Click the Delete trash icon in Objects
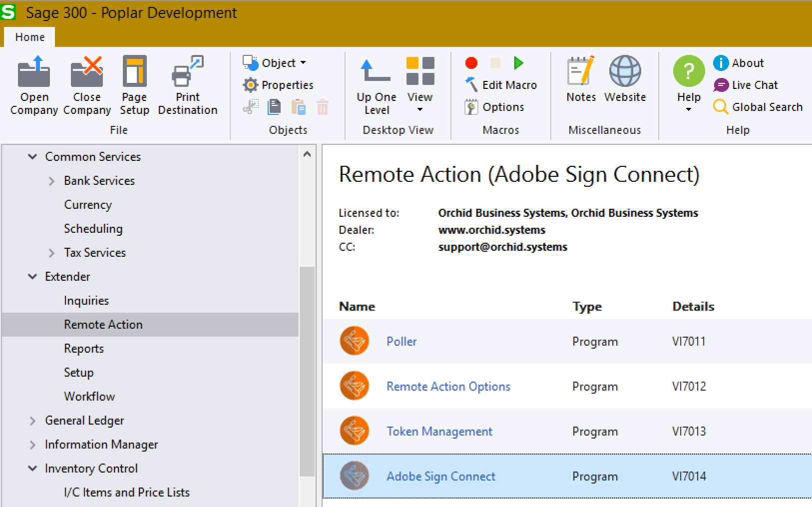 tap(323, 107)
